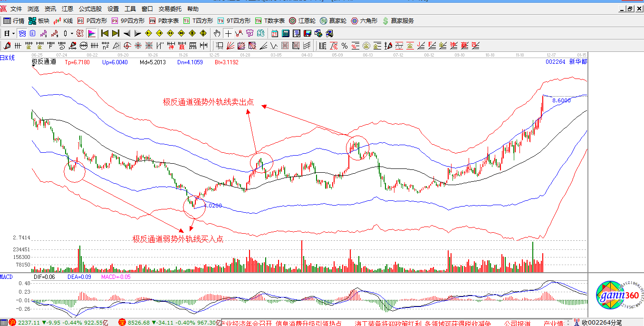This screenshot has height=326, width=644.
Task: Open the 公式选股 menu
Action: (x=90, y=9)
